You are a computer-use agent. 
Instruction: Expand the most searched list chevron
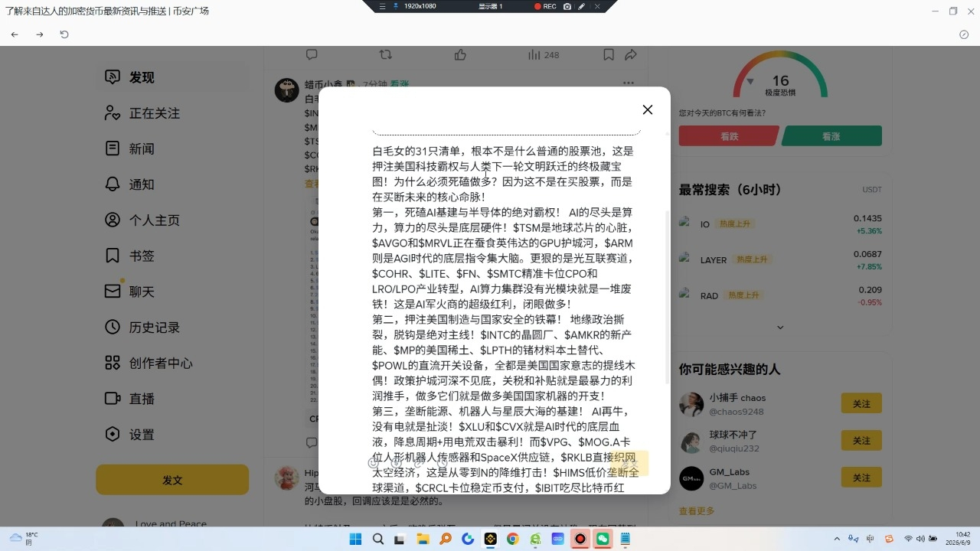coord(780,328)
